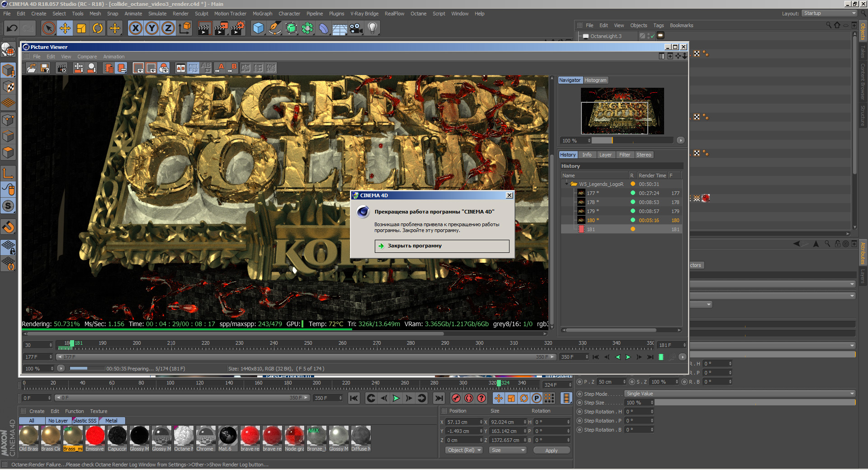Viewport: 868px width, 470px height.
Task: Click Save As icon in Picture Viewer toolbar
Action: click(45, 68)
